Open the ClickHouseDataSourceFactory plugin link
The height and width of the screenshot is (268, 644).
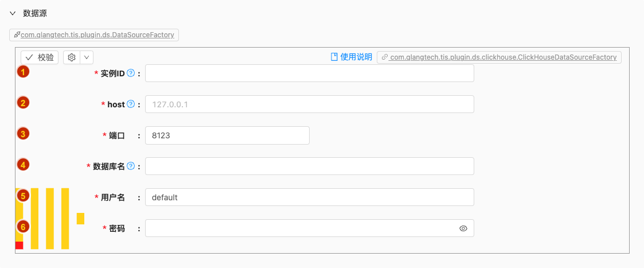point(499,57)
